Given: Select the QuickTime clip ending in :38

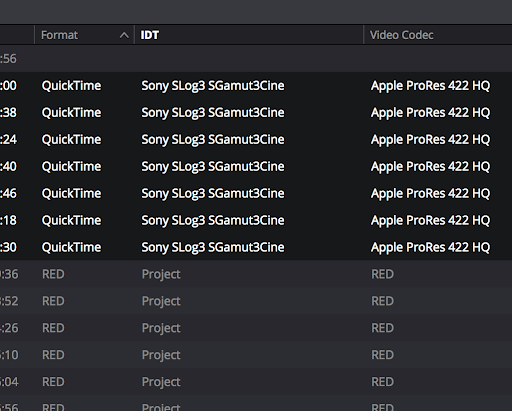Looking at the screenshot, I should click(x=256, y=113).
